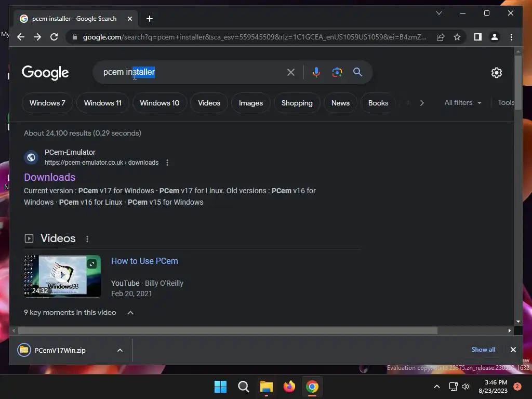Open options for PCem-Emulator result

pos(167,163)
